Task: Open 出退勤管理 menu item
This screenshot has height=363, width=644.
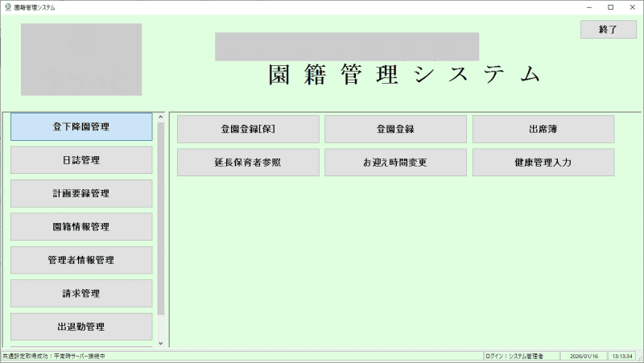Action: [x=81, y=327]
